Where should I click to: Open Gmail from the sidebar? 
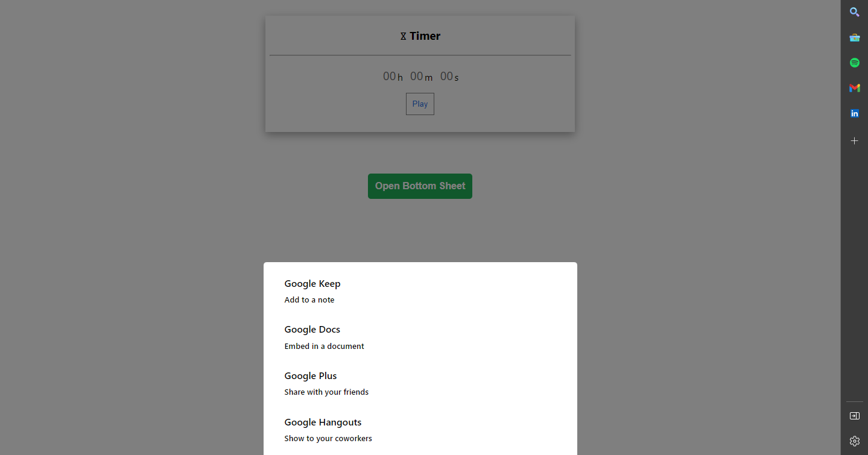click(x=854, y=88)
